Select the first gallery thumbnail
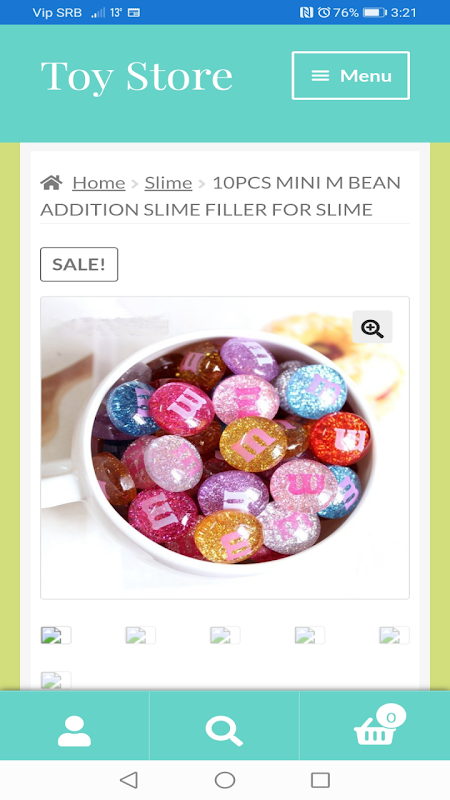This screenshot has width=450, height=800. click(x=56, y=635)
